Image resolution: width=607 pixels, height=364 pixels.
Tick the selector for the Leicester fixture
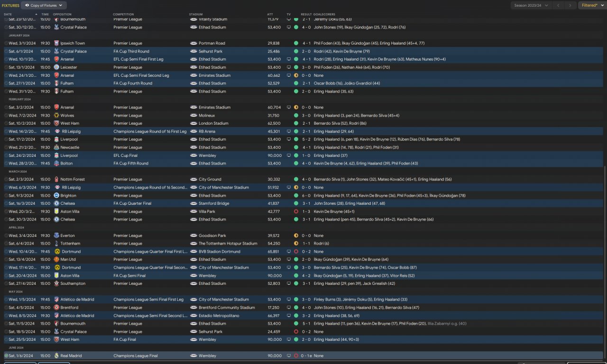[6, 67]
